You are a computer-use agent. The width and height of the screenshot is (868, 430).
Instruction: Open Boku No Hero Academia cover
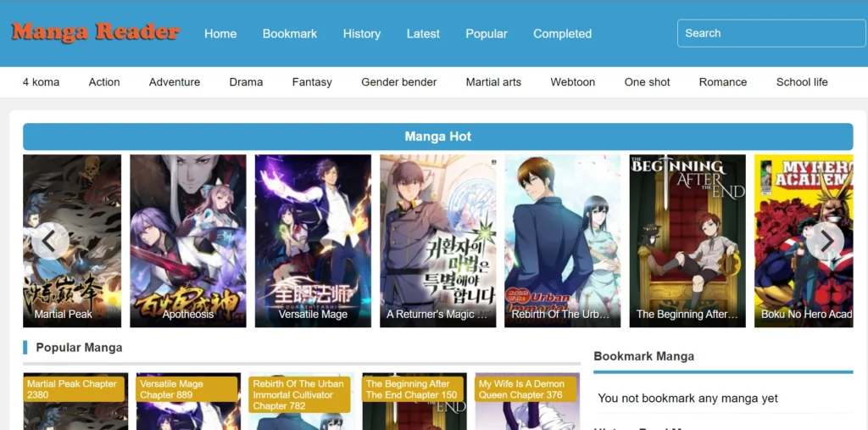pyautogui.click(x=804, y=241)
